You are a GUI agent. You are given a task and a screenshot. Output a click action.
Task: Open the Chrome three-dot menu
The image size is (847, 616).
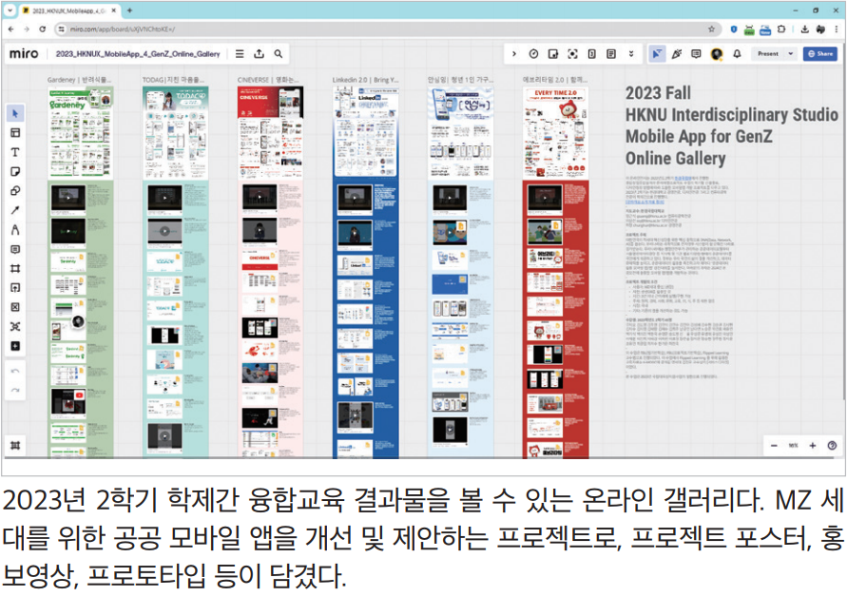[837, 29]
